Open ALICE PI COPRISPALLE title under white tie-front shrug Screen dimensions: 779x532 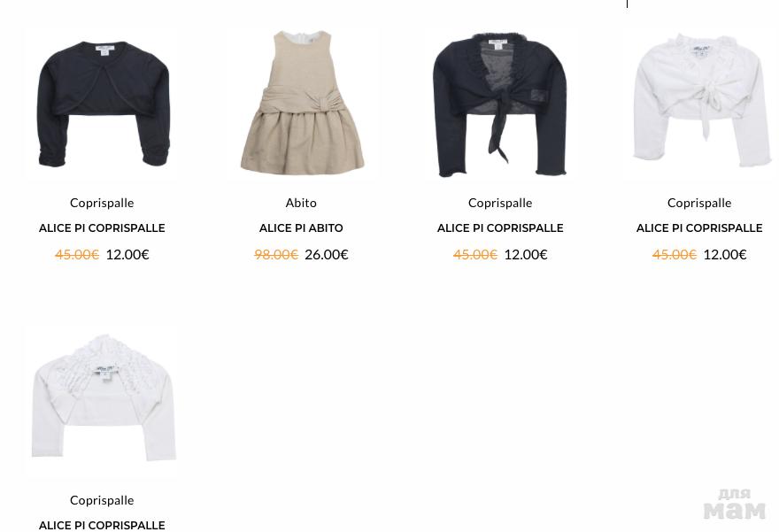699,228
